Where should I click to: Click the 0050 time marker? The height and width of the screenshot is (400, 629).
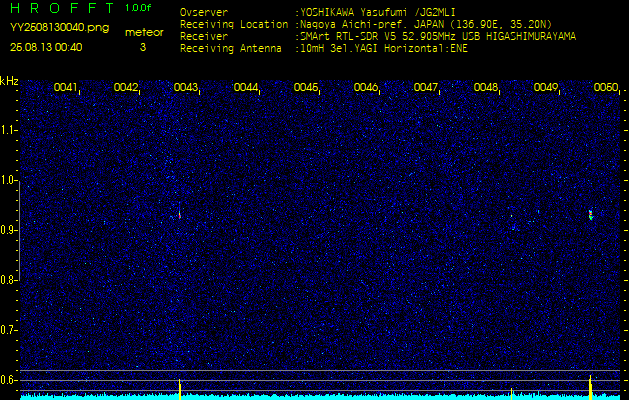coord(605,87)
